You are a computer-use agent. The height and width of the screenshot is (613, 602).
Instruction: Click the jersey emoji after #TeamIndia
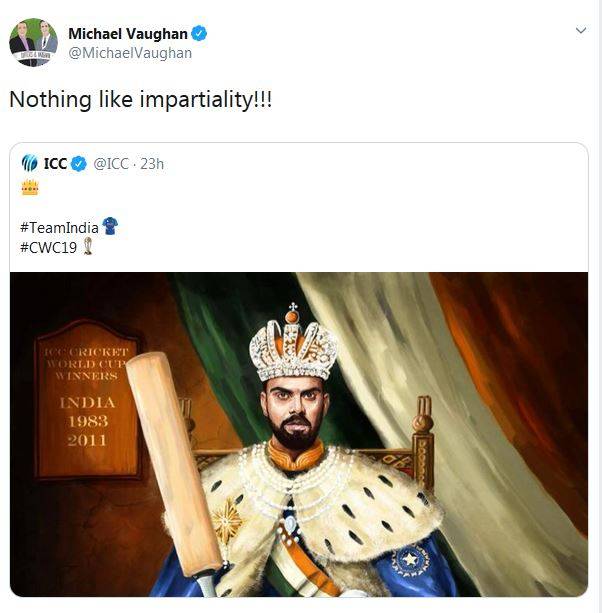click(x=110, y=226)
